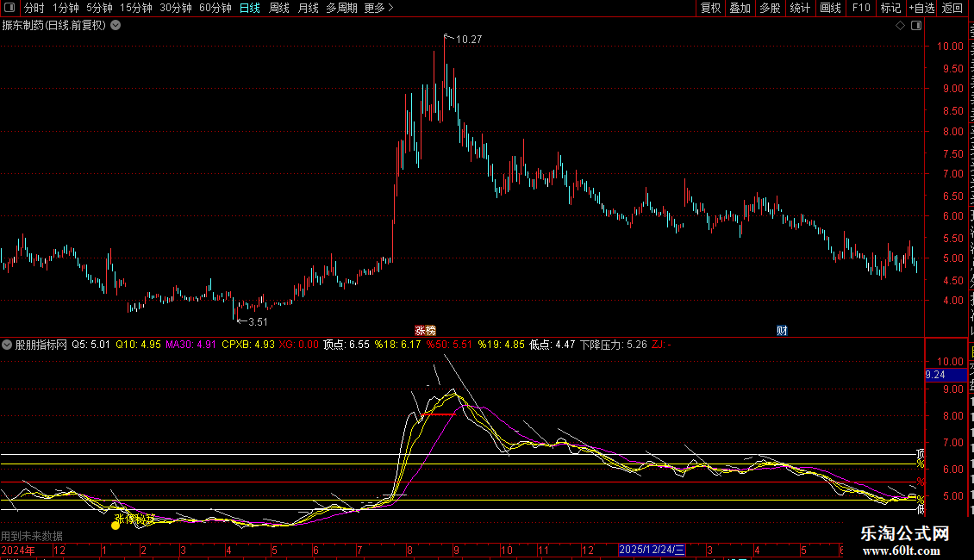This screenshot has width=974, height=560.
Task: Click the 涨榜 event marker icon
Action: 426,330
